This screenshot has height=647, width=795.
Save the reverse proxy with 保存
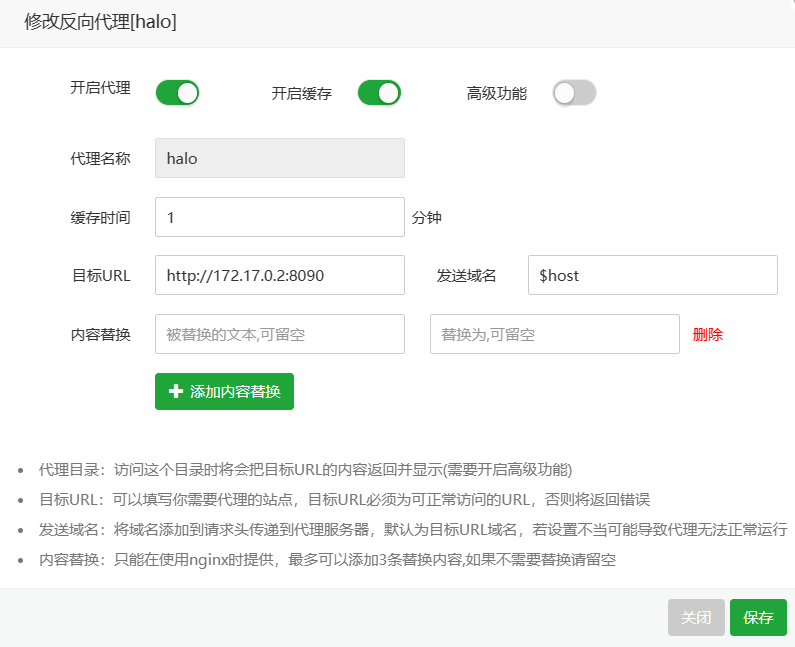[758, 618]
